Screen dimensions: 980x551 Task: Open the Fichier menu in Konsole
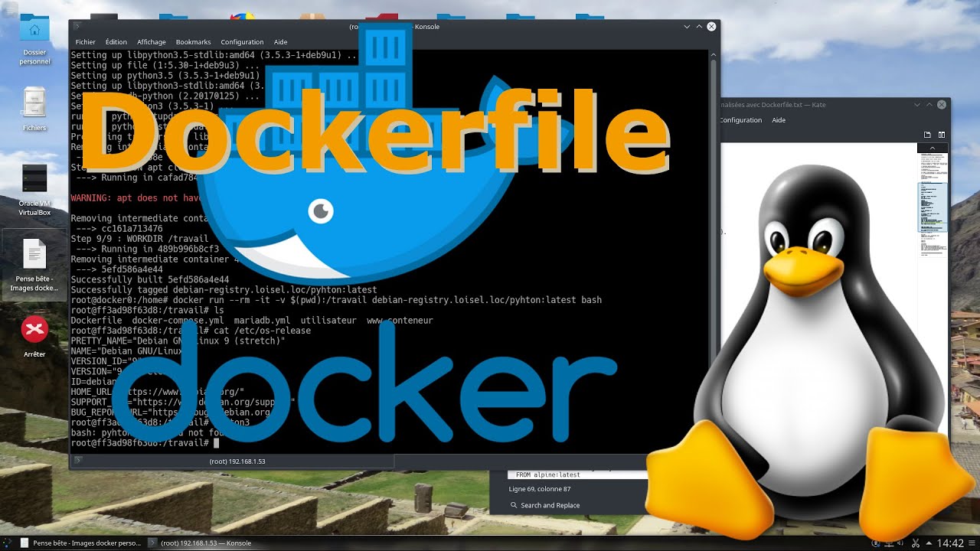[x=85, y=42]
